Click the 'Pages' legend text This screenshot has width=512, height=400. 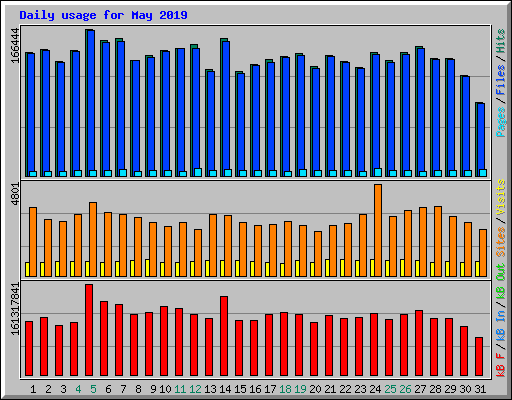coord(501,122)
